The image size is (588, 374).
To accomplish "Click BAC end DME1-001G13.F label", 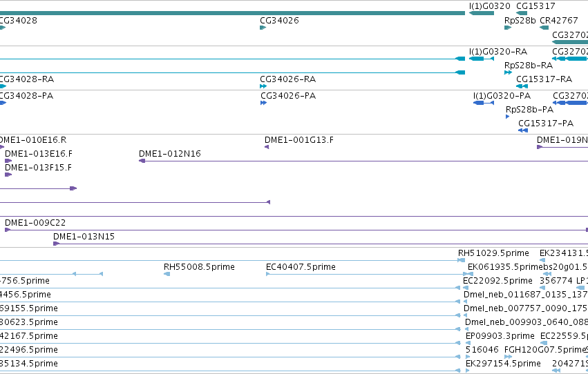I will point(299,140).
